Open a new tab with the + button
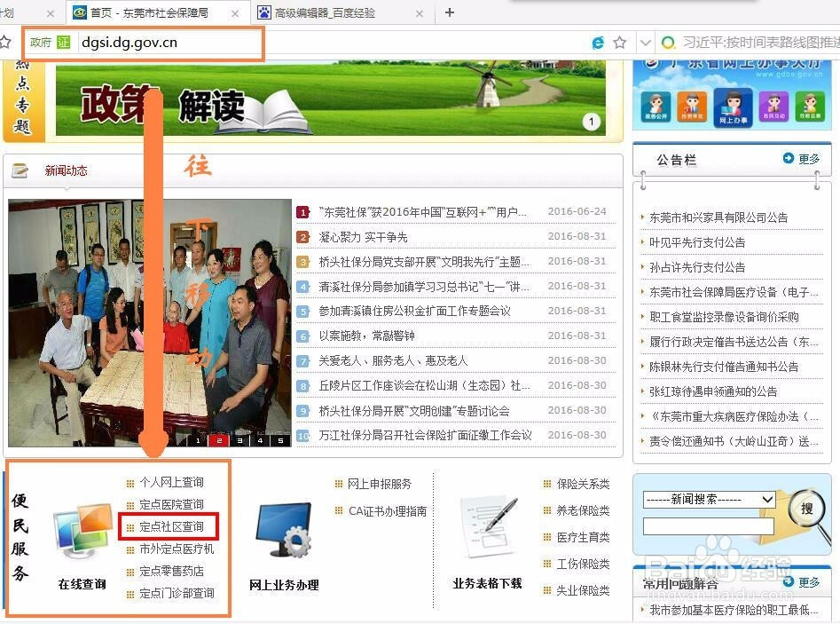This screenshot has height=624, width=840. point(449,12)
